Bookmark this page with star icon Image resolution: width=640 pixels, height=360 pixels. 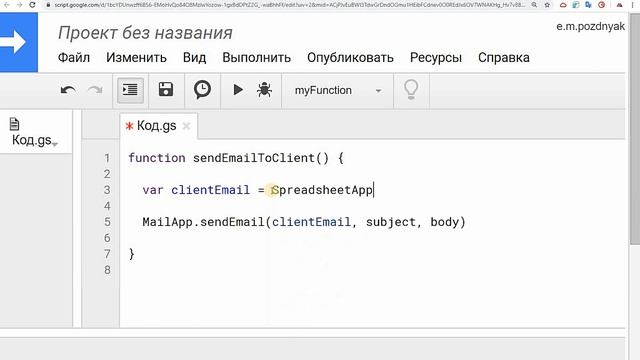point(547,5)
